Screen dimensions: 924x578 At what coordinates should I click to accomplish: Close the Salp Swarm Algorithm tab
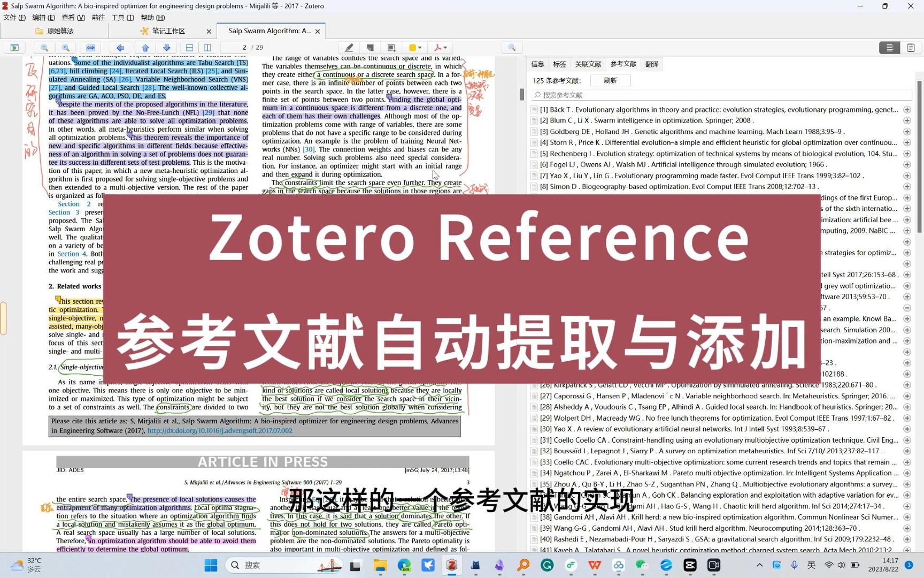tap(318, 32)
